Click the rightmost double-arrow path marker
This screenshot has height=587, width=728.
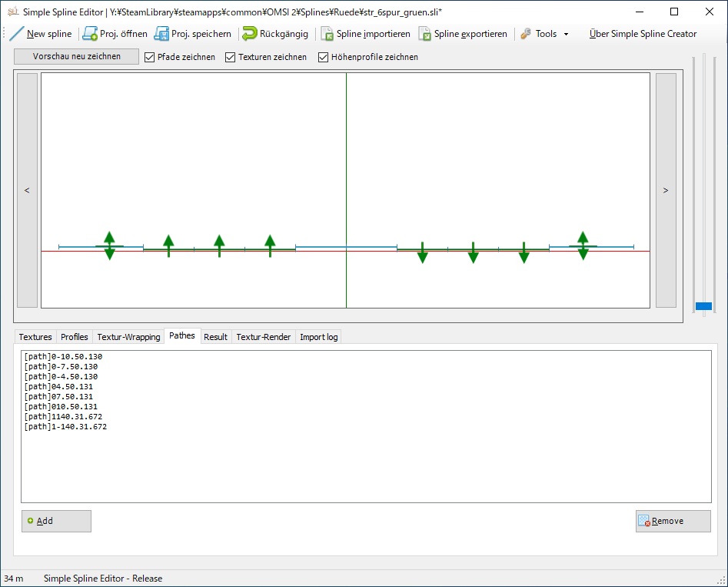click(x=583, y=246)
